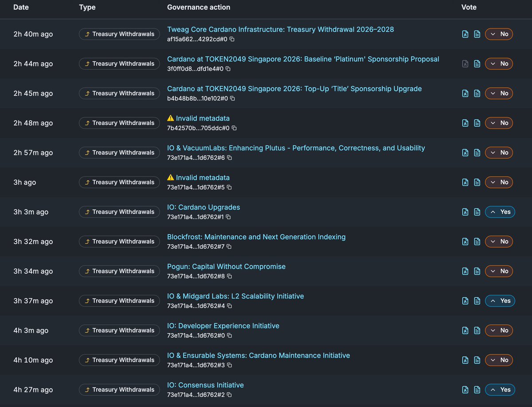The width and height of the screenshot is (532, 407).
Task: Expand the No vote for Tweag Core proposal
Action: pyautogui.click(x=499, y=34)
